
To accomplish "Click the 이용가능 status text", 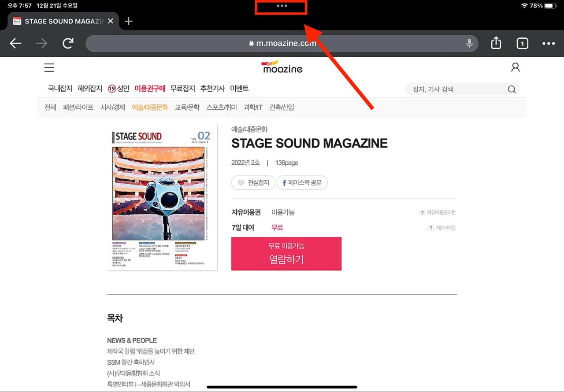I will pos(283,212).
